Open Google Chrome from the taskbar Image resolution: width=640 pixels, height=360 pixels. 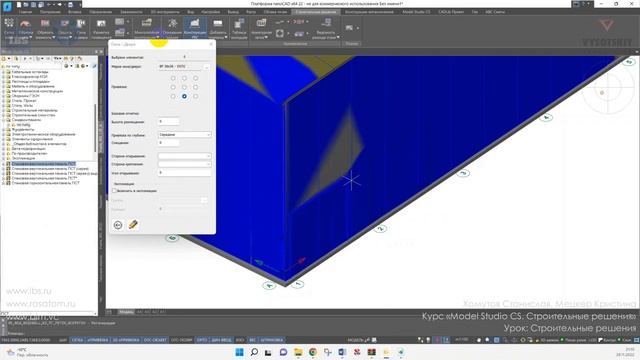coord(313,352)
